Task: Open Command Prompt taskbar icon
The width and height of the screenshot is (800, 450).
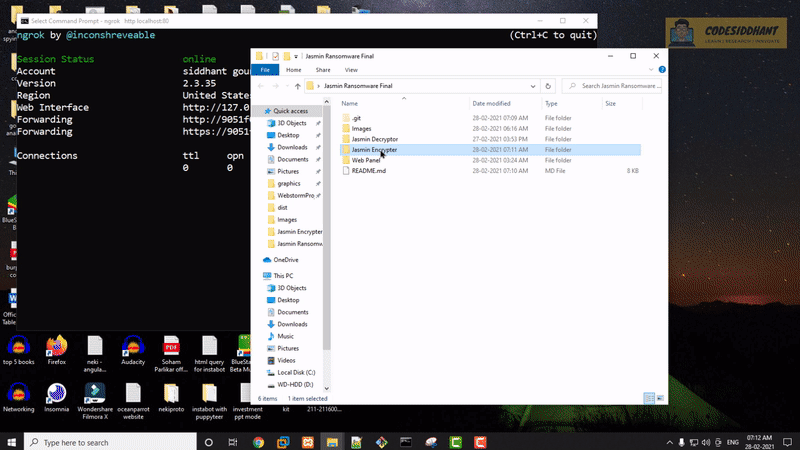Action: point(406,442)
